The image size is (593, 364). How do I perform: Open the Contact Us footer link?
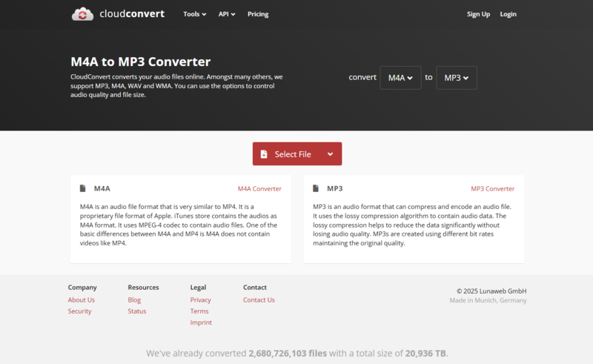click(x=259, y=300)
